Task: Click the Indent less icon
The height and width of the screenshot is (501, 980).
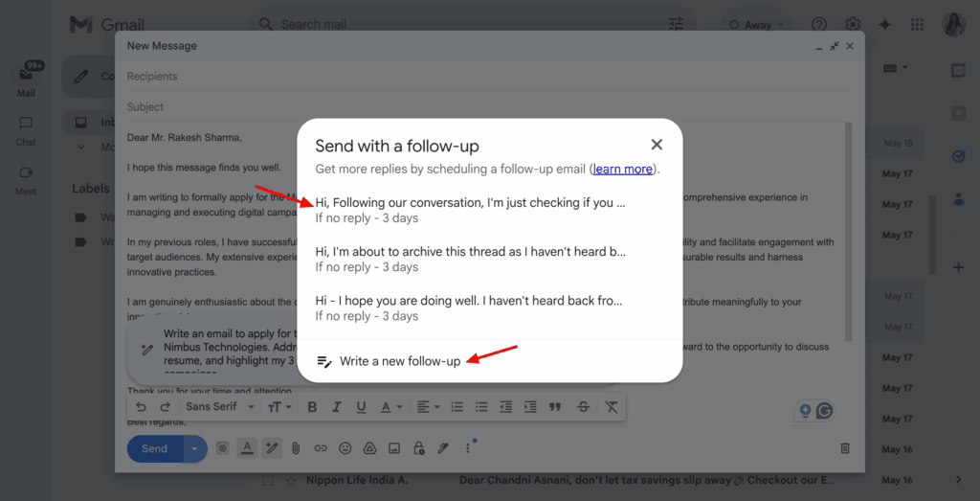Action: pos(505,407)
